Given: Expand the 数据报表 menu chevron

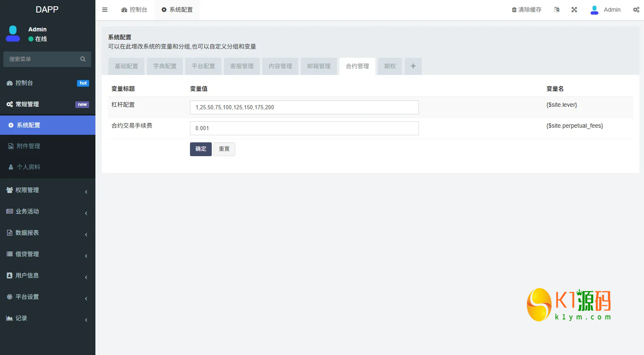Looking at the screenshot, I should click(x=86, y=234).
